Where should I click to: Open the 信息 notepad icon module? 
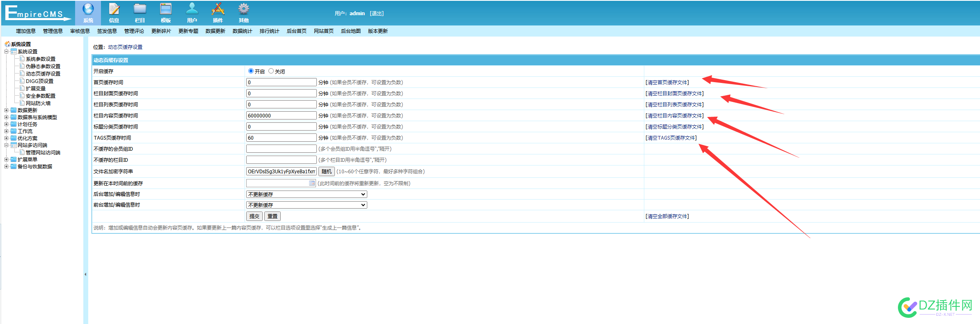[114, 9]
